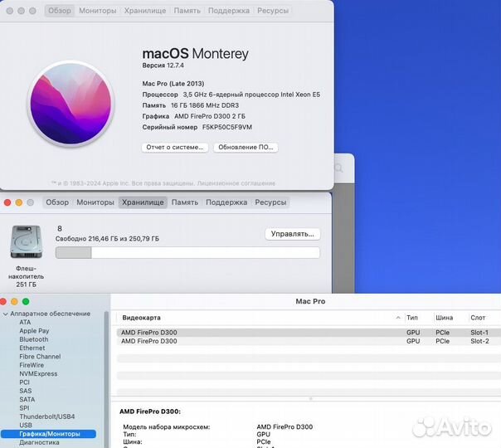This screenshot has height=448, width=501.
Task: Open the Отчет о системе report
Action: tap(175, 148)
